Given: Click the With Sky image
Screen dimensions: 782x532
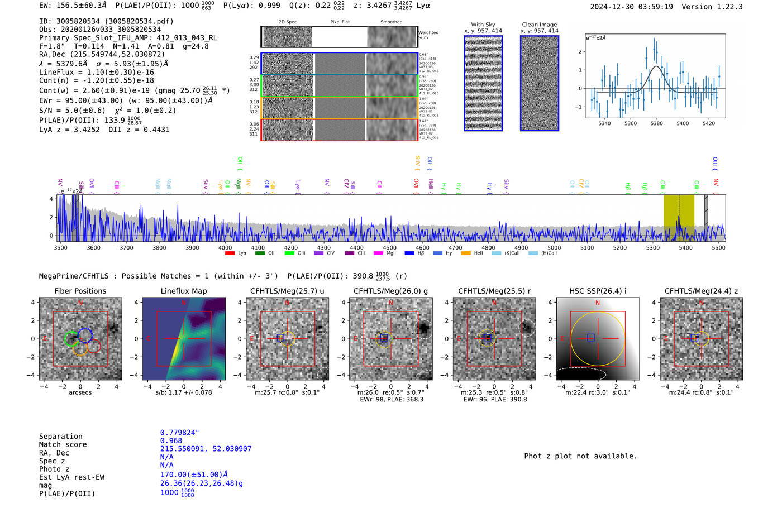Looking at the screenshot, I should [x=483, y=84].
